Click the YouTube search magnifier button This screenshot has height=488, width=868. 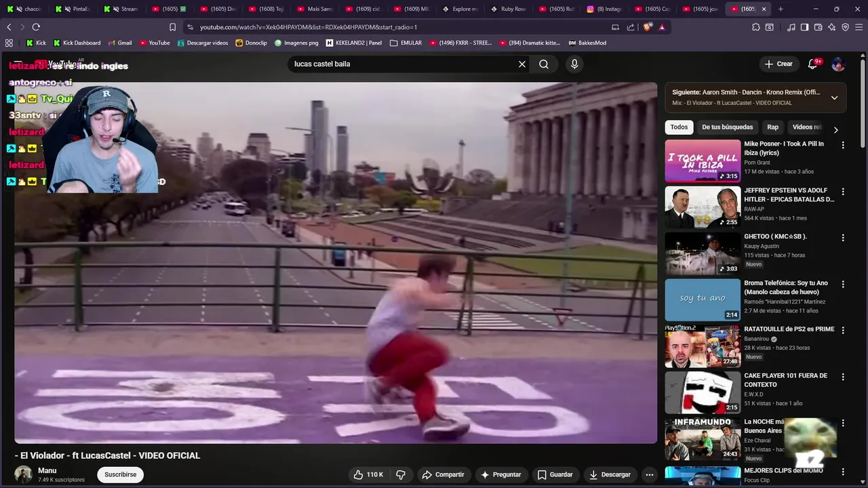[544, 64]
